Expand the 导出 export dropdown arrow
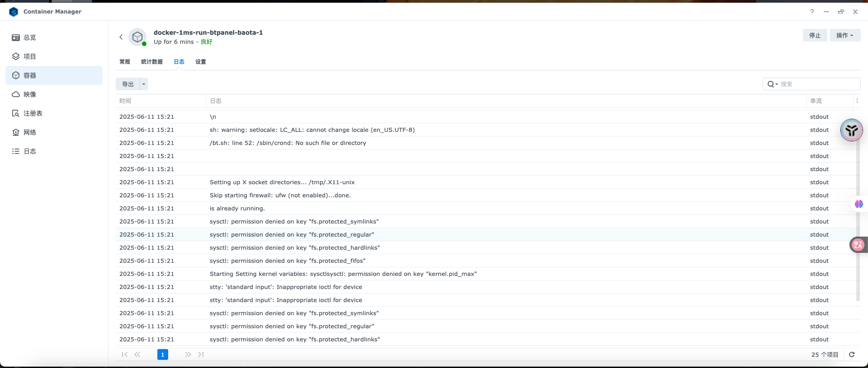 coord(144,84)
